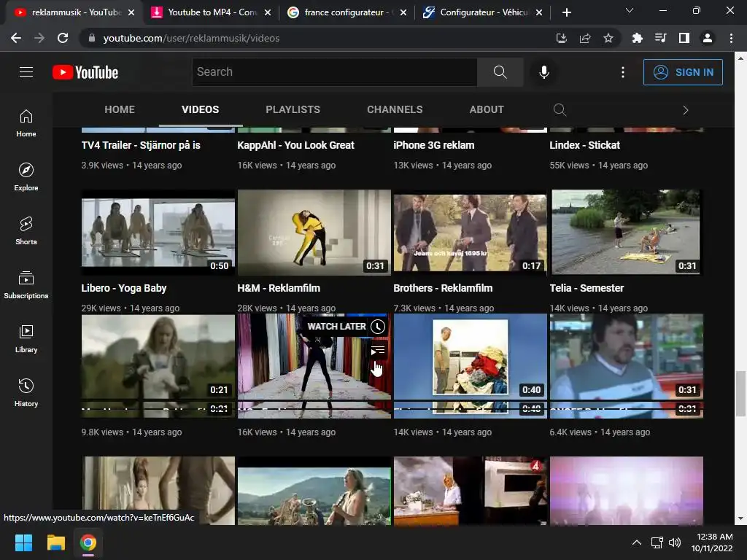Image resolution: width=747 pixels, height=560 pixels.
Task: Open the ABOUT channel tab
Action: (487, 109)
